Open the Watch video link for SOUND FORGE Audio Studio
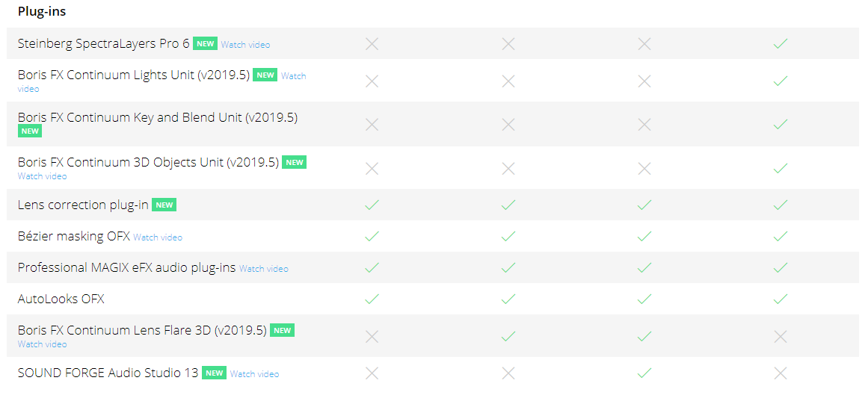This screenshot has height=407, width=868. pyautogui.click(x=254, y=374)
